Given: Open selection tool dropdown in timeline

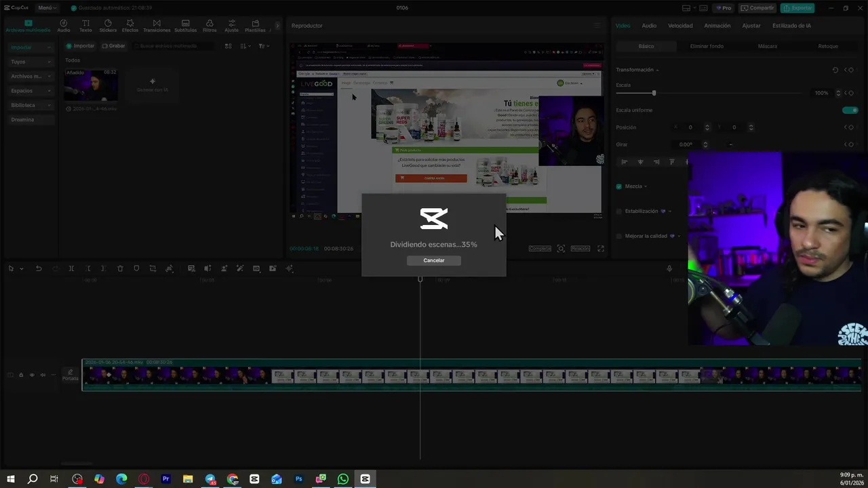Looking at the screenshot, I should click(x=21, y=269).
